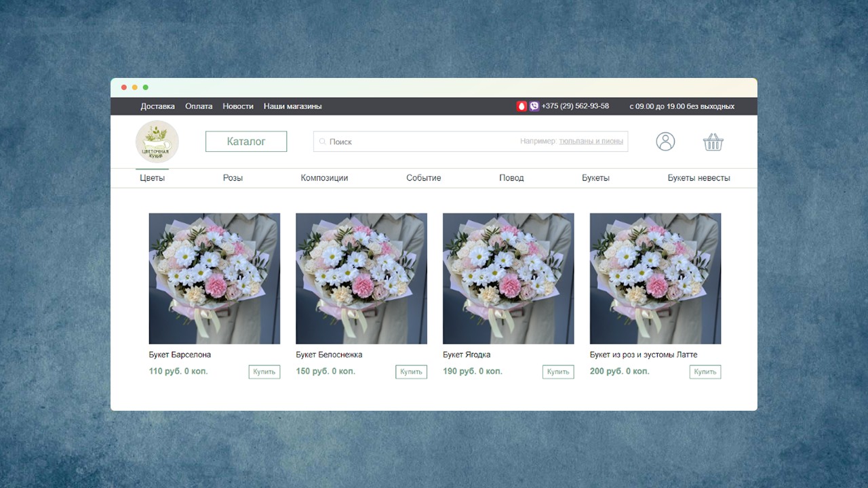The image size is (868, 488).
Task: Call the phone number +375 (29) 562-93-58
Action: [x=575, y=106]
